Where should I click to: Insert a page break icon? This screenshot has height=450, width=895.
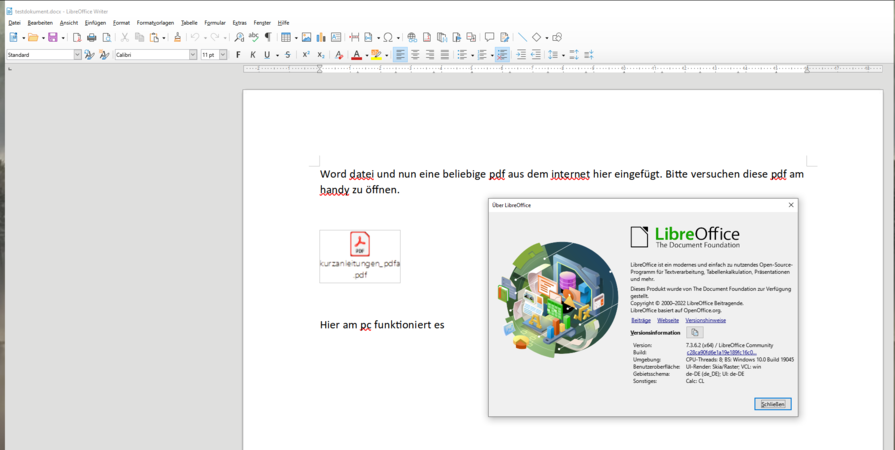354,38
